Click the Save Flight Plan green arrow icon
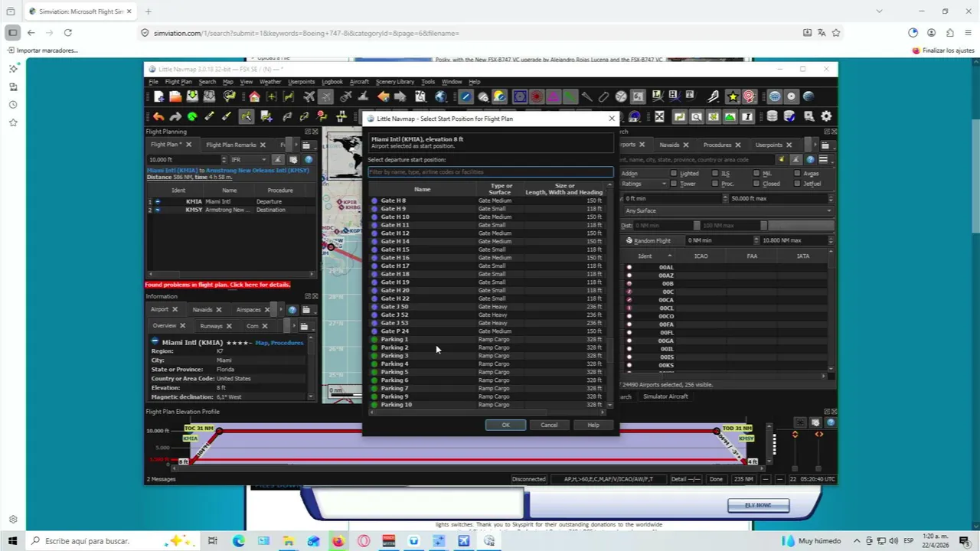This screenshot has width=980, height=551. tap(192, 96)
